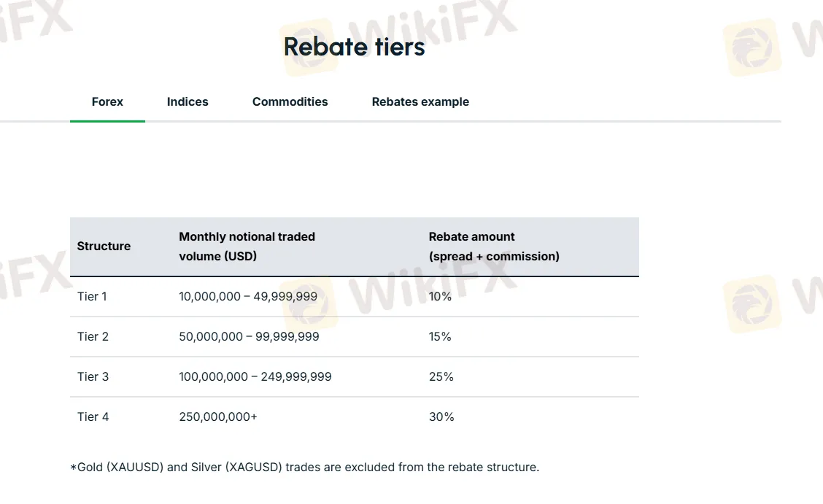Select the Structure column header
The width and height of the screenshot is (823, 504).
click(x=104, y=246)
